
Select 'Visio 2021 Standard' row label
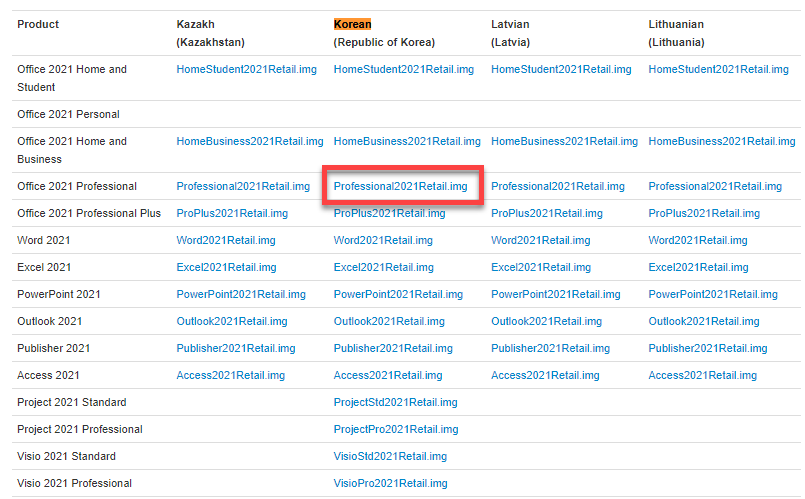[66, 456]
